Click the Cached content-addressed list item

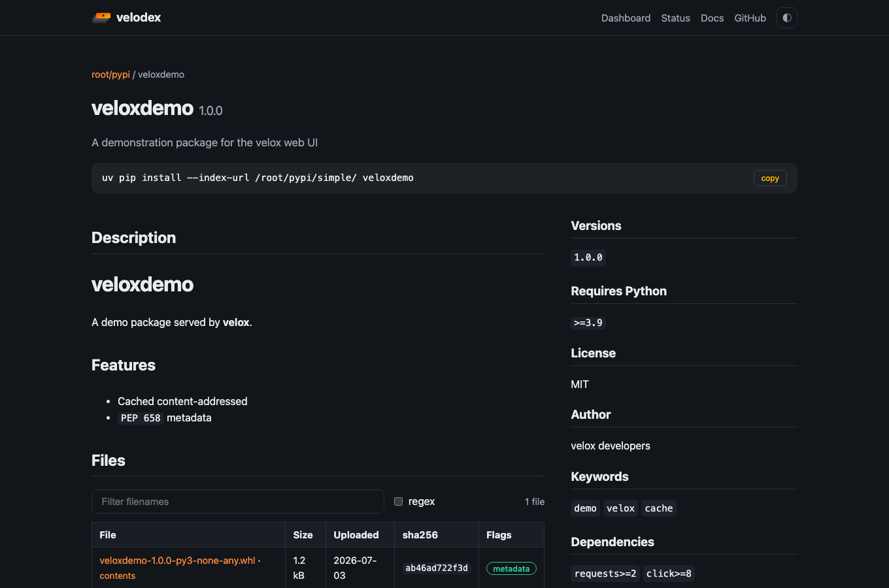tap(182, 401)
